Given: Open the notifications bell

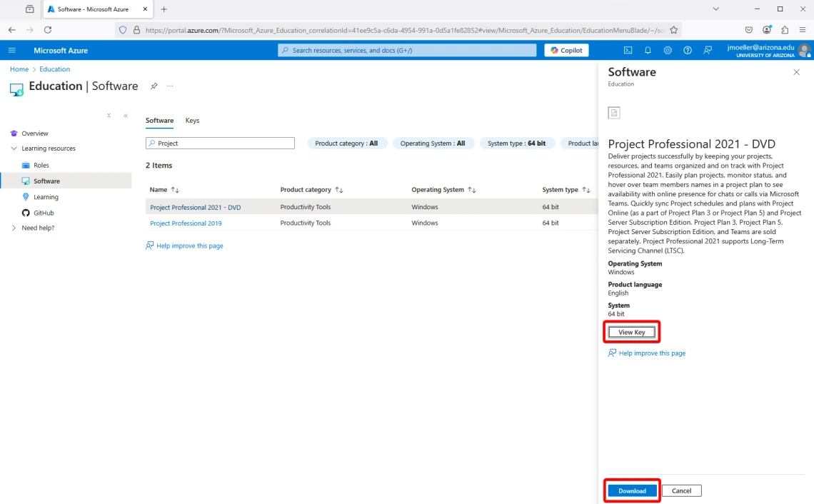Looking at the screenshot, I should coord(648,51).
